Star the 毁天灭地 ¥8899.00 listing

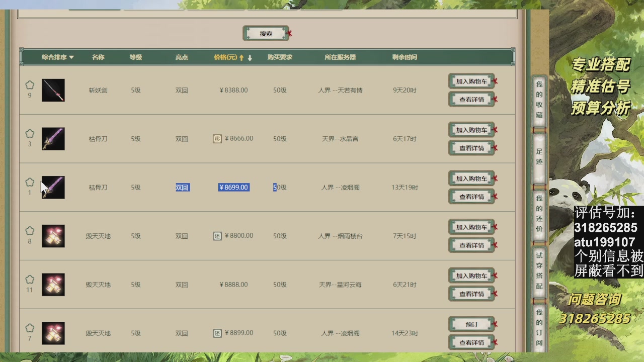pyautogui.click(x=30, y=328)
